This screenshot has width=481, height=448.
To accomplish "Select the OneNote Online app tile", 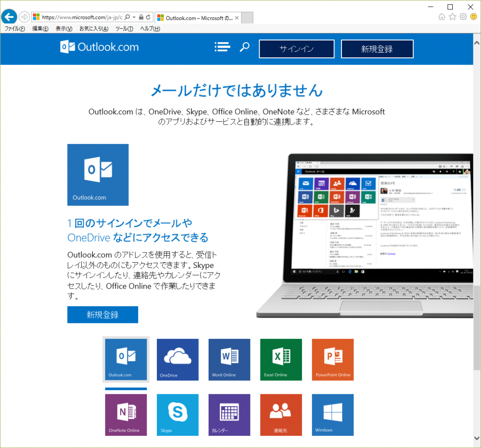I will pyautogui.click(x=126, y=415).
